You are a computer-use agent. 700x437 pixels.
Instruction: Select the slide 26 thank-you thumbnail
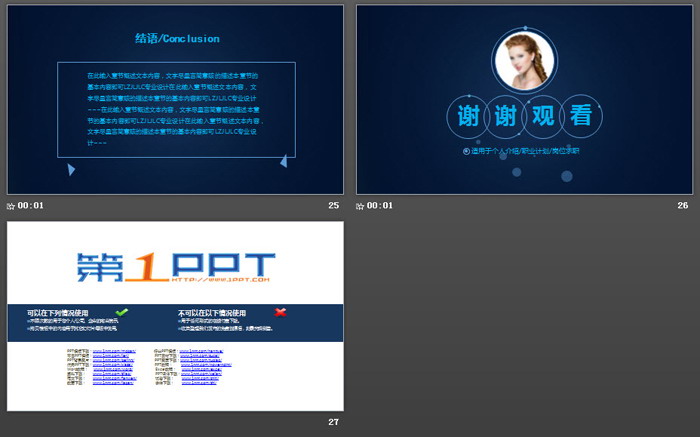(524, 100)
